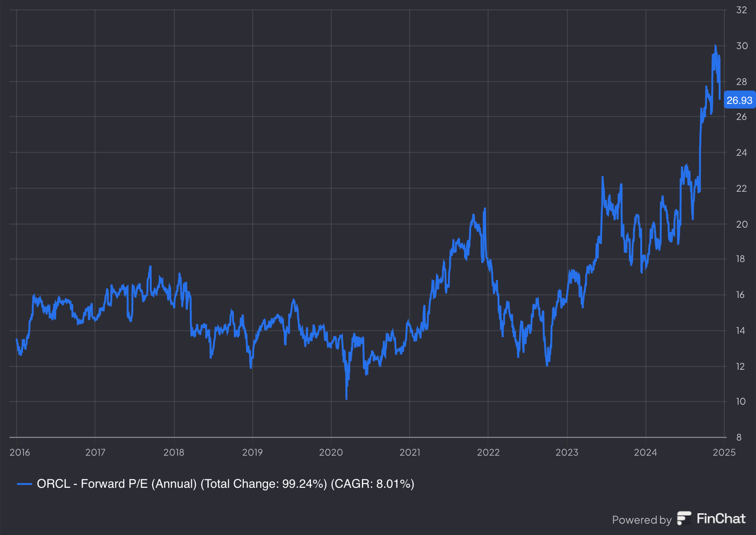Click the 26 y-axis label
The height and width of the screenshot is (535, 756).
742,117
